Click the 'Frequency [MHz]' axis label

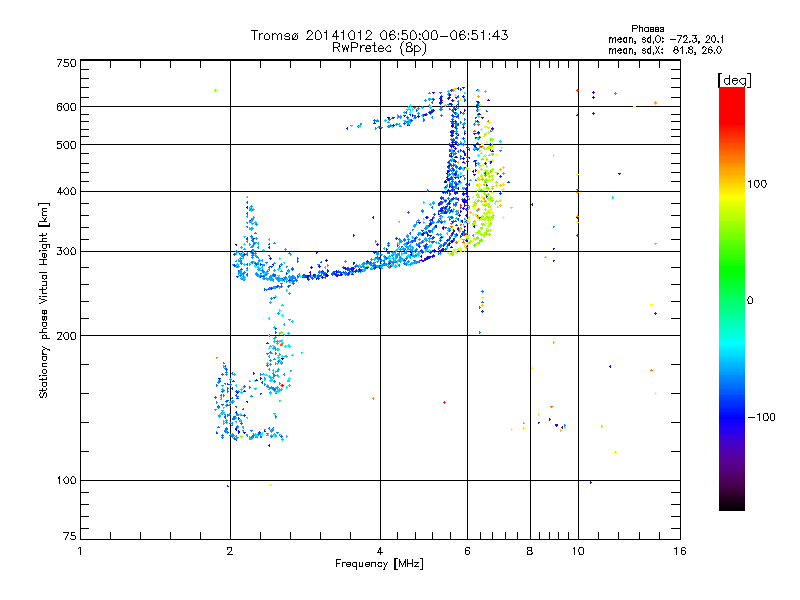tap(380, 564)
